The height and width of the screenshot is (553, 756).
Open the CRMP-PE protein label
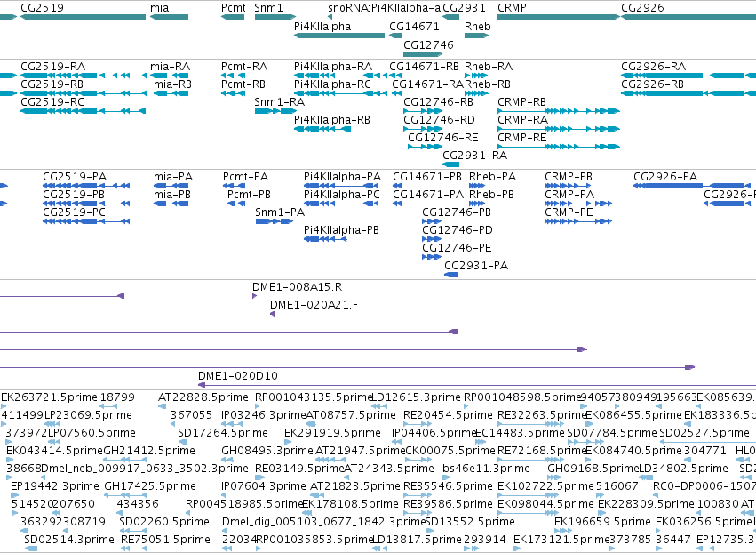(569, 212)
